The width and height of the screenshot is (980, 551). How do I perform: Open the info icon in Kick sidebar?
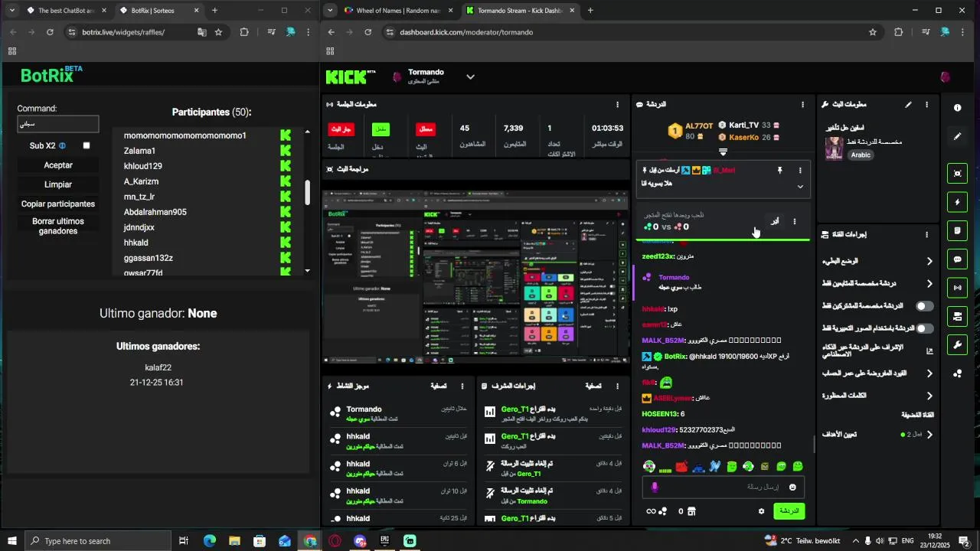(x=957, y=108)
